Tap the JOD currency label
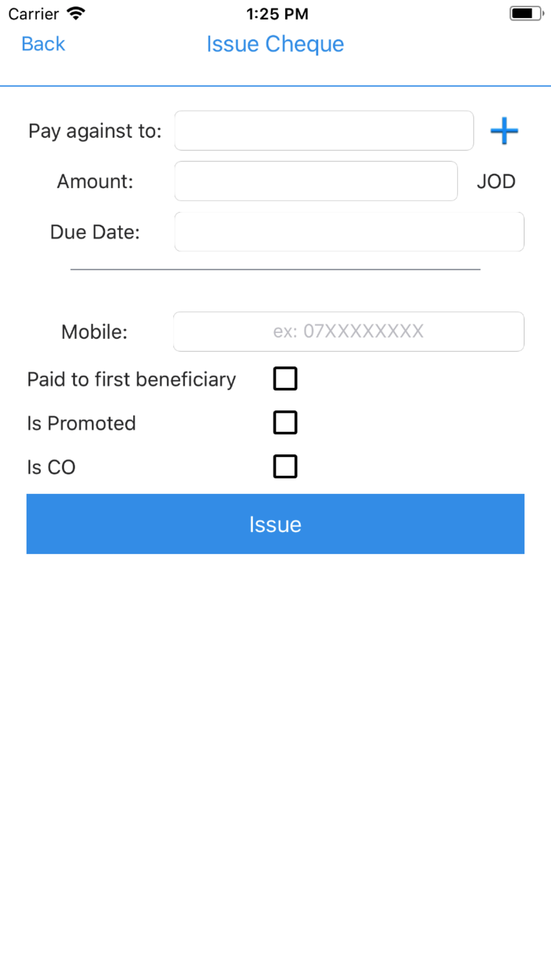This screenshot has height=980, width=551. 496,182
